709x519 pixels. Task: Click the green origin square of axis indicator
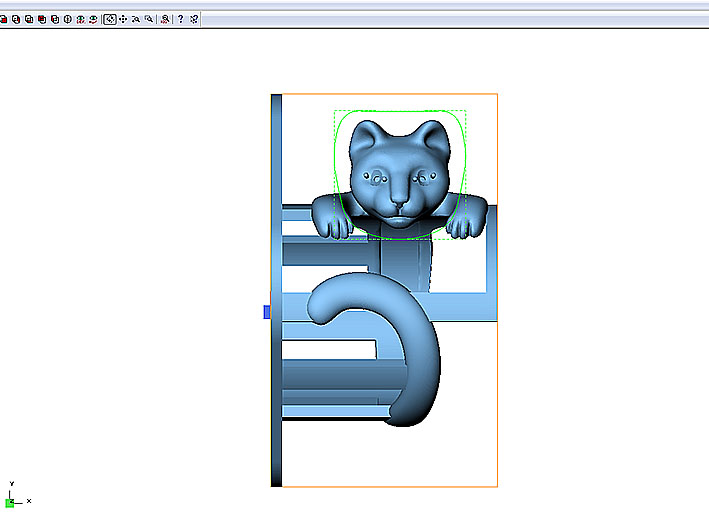pos(10,502)
